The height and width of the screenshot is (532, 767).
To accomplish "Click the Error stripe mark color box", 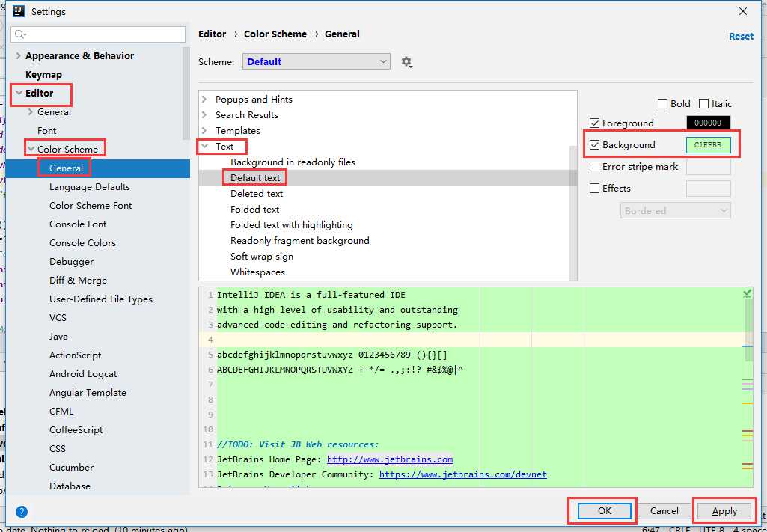I will pos(709,167).
